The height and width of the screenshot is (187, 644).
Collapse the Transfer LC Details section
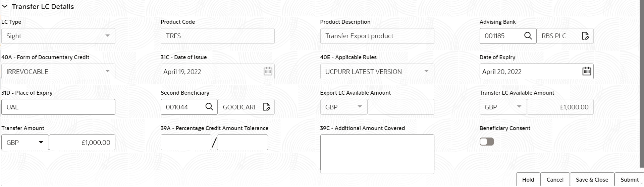(x=5, y=6)
